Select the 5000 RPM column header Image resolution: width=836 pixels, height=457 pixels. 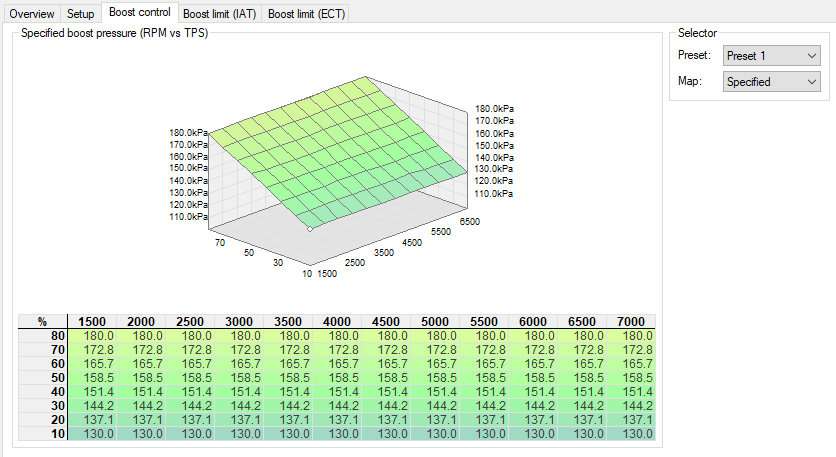click(435, 322)
